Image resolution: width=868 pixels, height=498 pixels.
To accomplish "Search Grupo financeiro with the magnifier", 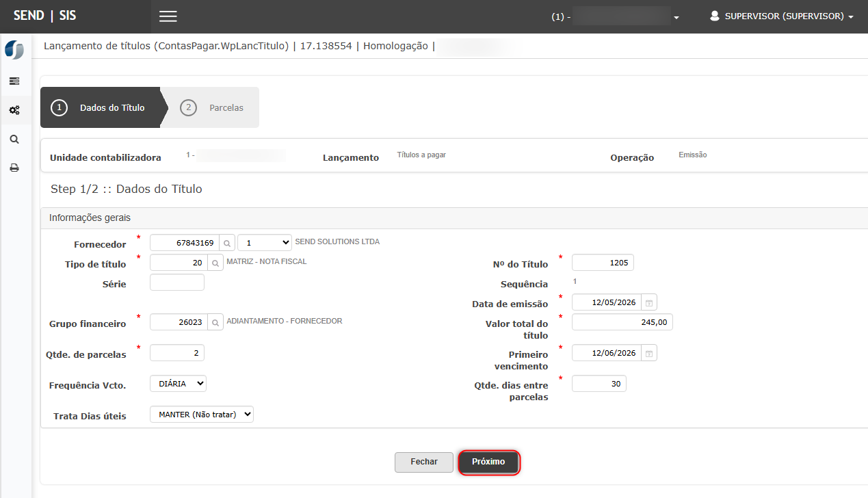I will pyautogui.click(x=215, y=322).
